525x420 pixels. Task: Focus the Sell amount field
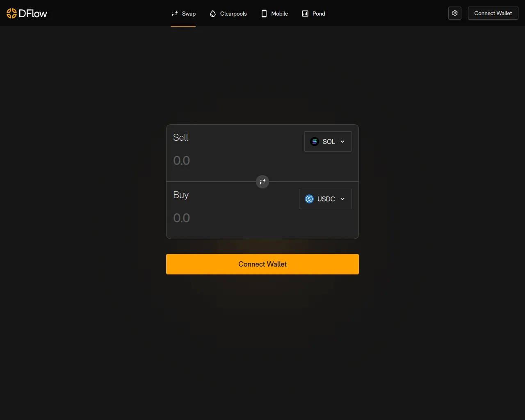coord(235,160)
